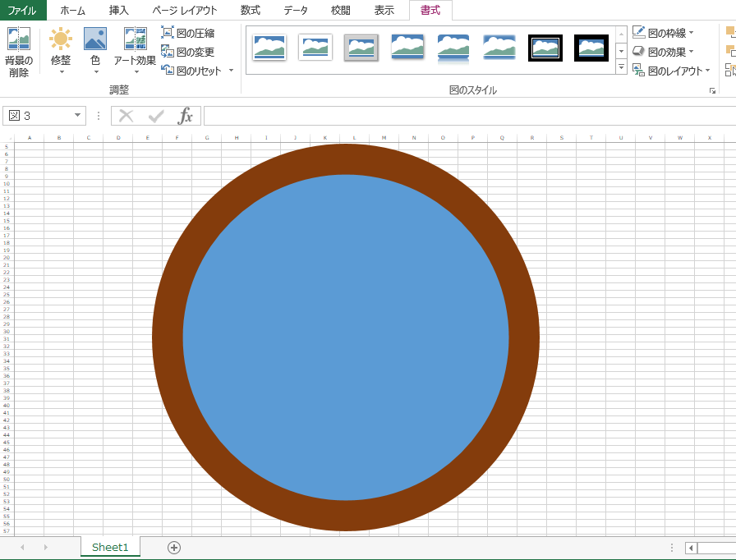Select the blue circle picture
The image size is (736, 560).
[x=346, y=337]
